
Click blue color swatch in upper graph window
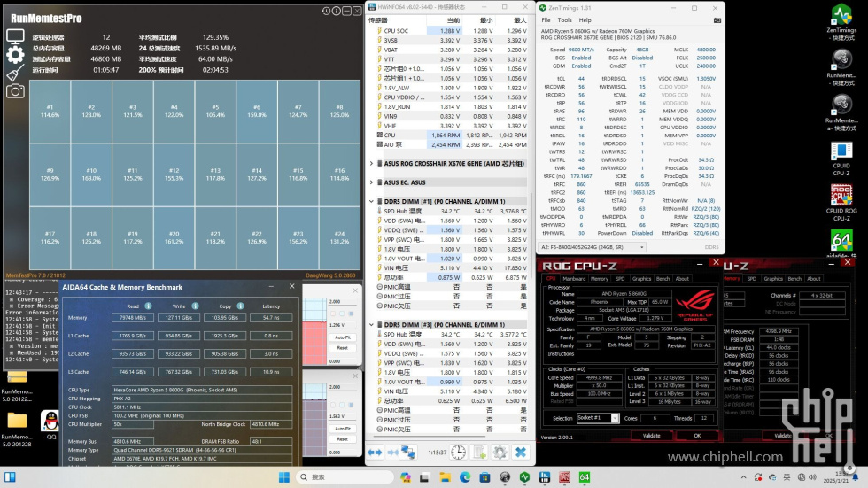tap(351, 314)
